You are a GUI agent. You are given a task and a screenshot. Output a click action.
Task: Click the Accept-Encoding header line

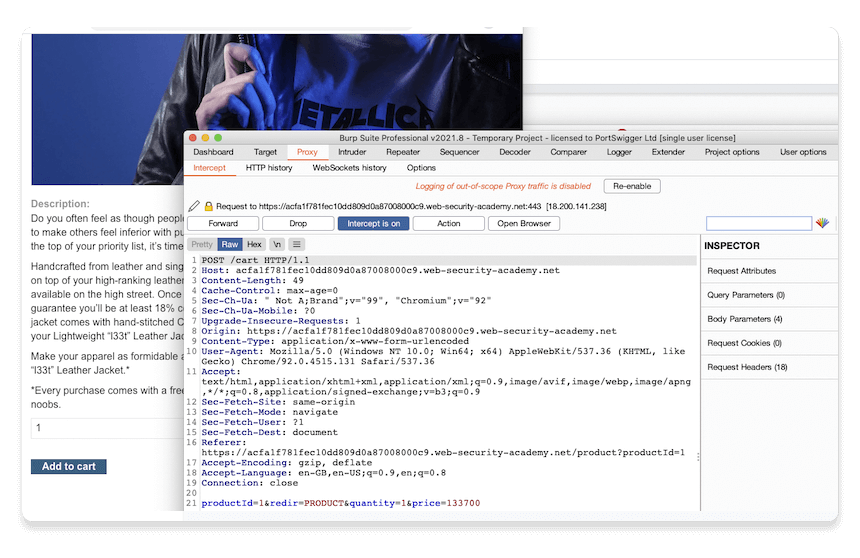coord(286,463)
